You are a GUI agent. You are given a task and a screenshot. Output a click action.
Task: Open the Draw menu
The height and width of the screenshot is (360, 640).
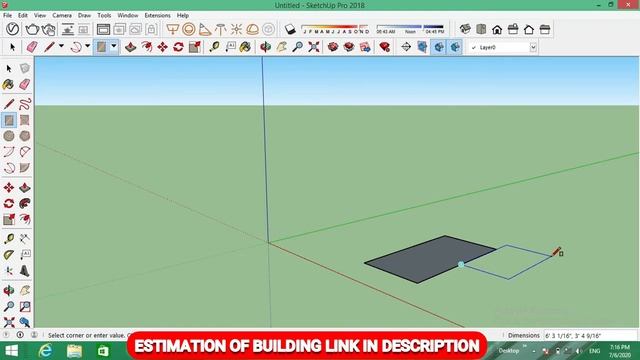pos(84,15)
